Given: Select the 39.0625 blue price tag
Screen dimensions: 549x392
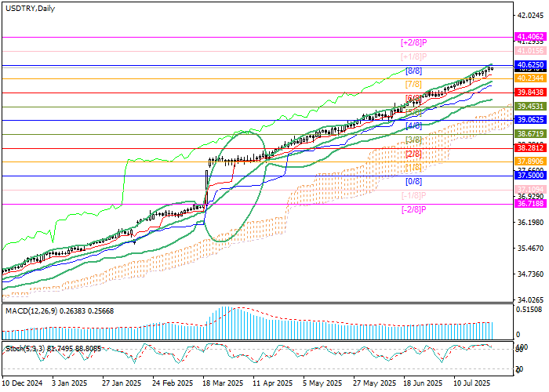Looking at the screenshot, I should click(530, 120).
